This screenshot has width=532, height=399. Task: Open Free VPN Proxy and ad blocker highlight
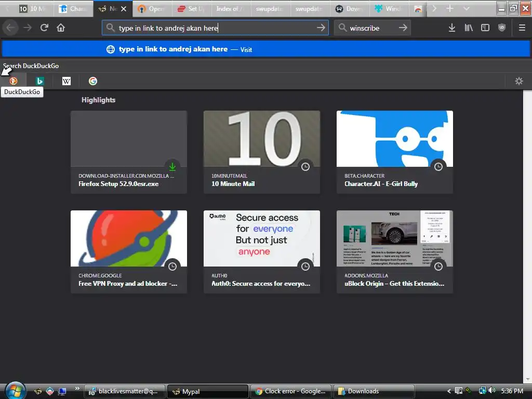pyautogui.click(x=129, y=252)
